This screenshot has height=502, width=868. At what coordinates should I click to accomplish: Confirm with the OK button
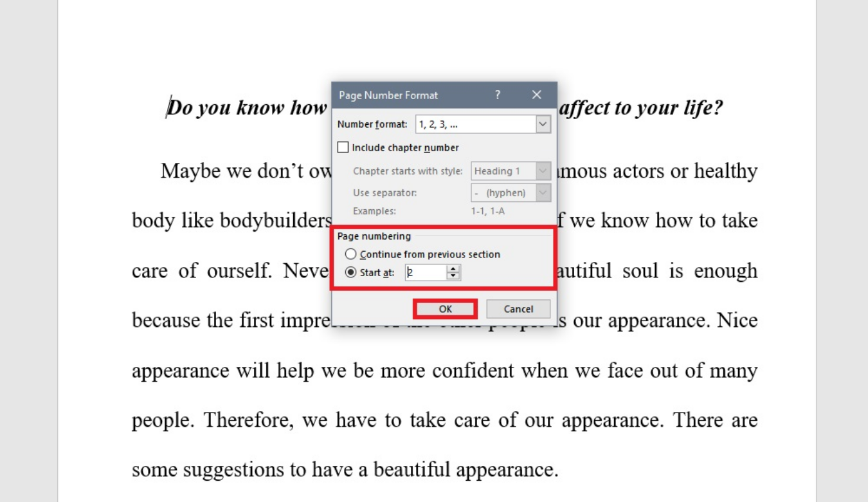pyautogui.click(x=446, y=309)
